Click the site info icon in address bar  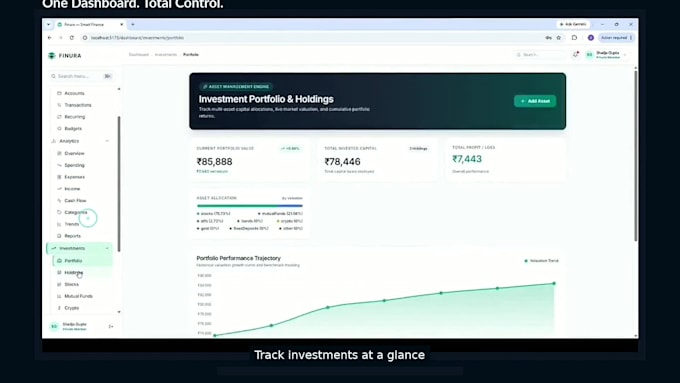pyautogui.click(x=85, y=38)
